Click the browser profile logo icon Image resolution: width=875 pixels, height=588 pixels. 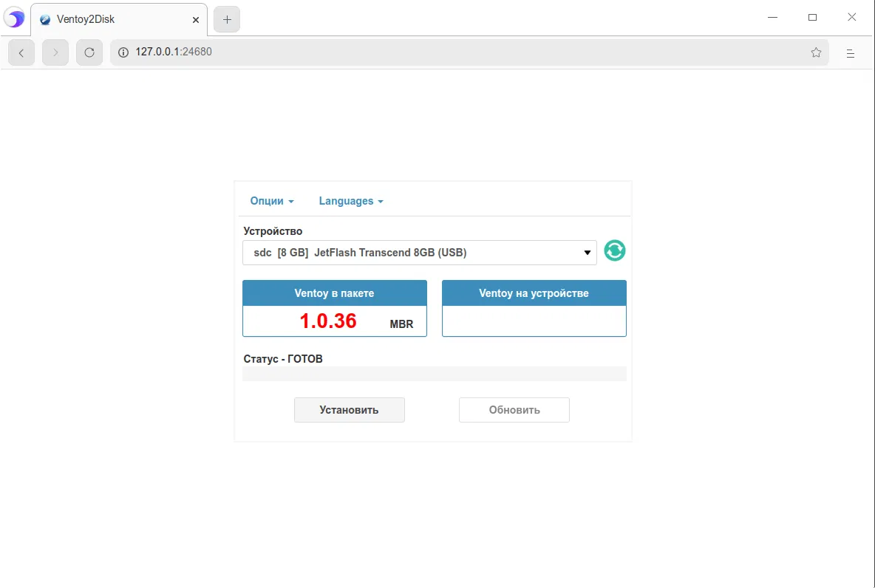(x=15, y=18)
